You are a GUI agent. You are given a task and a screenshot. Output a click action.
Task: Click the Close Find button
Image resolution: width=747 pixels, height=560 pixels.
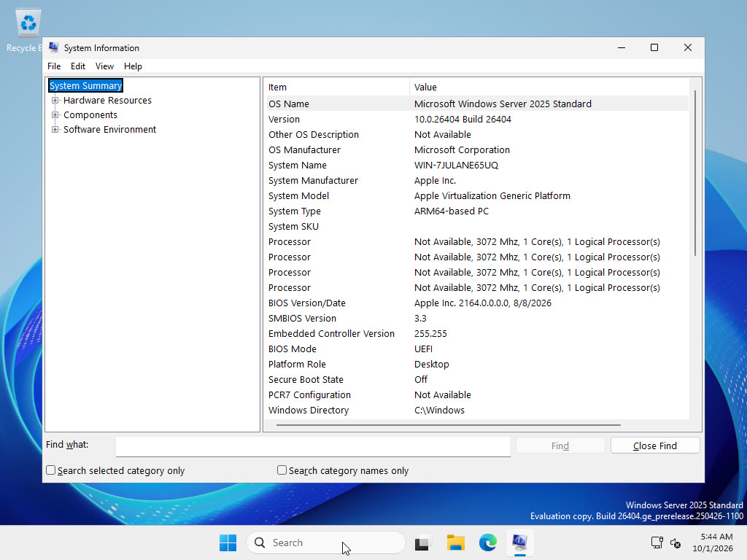[x=655, y=446]
